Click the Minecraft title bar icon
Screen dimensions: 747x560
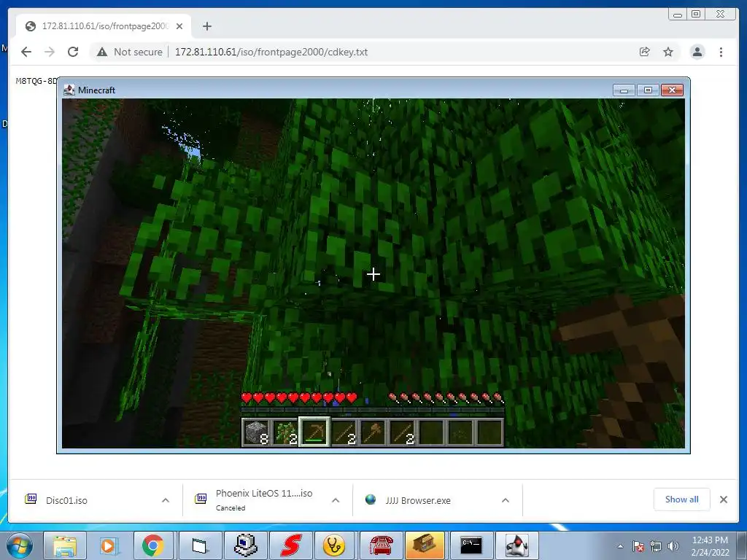69,90
